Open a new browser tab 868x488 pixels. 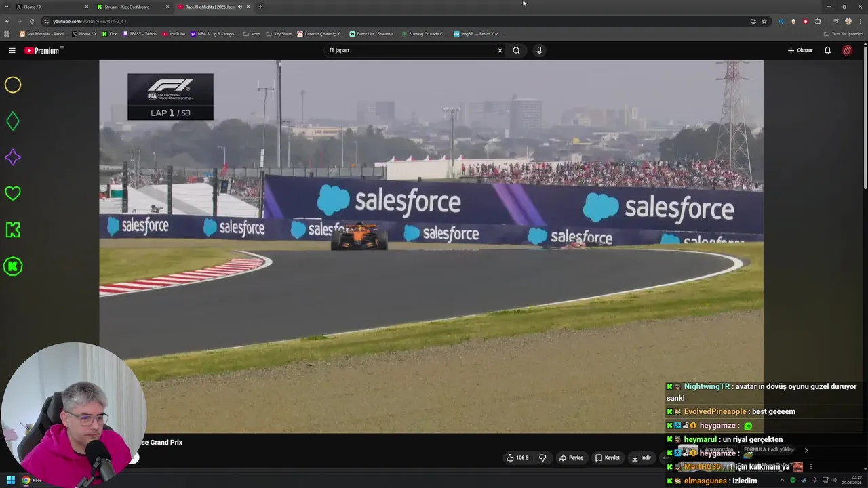(x=260, y=7)
